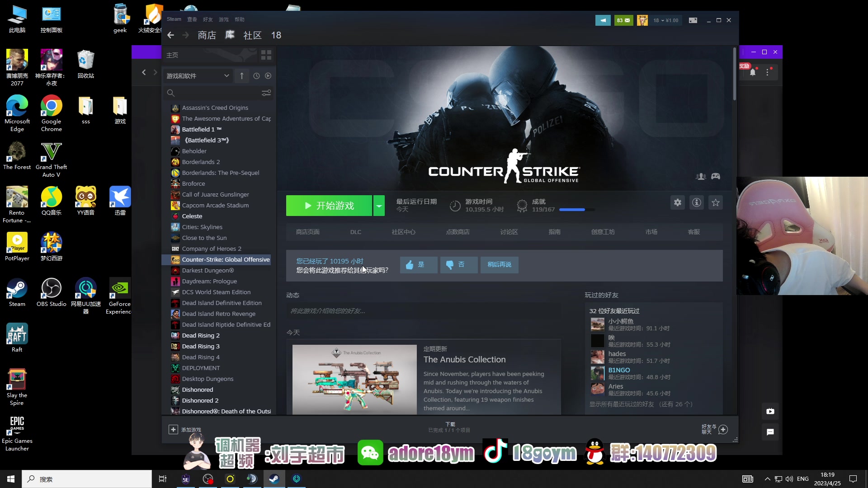Go forward with Steam's forward arrow
This screenshot has height=488, width=868.
[185, 35]
